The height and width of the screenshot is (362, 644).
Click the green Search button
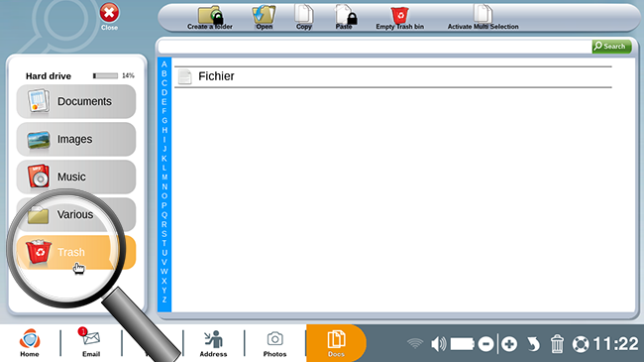click(611, 46)
